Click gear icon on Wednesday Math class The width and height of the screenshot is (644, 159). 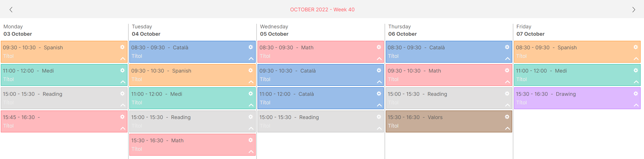coord(379,47)
